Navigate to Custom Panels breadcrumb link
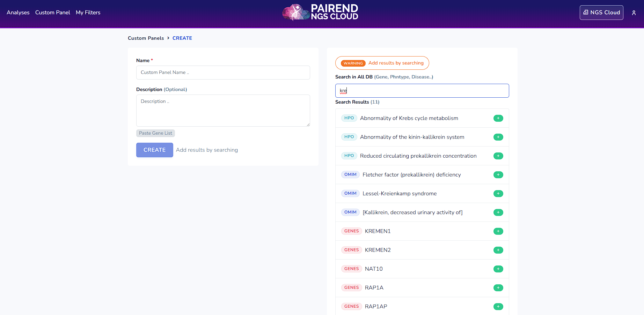This screenshot has height=315, width=644. coord(146,38)
